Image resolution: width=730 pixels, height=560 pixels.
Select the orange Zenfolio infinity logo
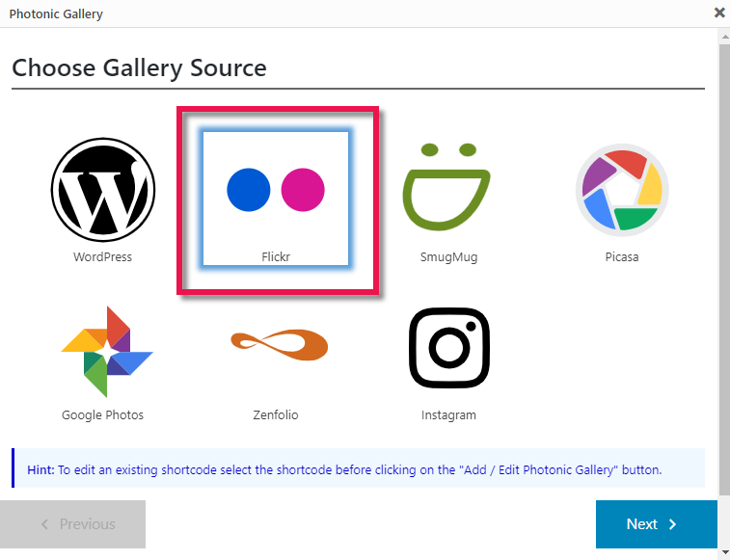click(x=277, y=345)
